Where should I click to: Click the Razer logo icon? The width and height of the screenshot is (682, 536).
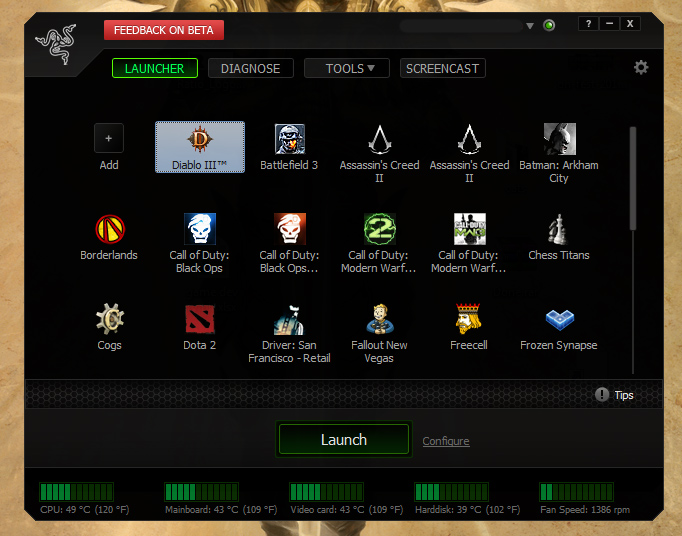tap(55, 46)
